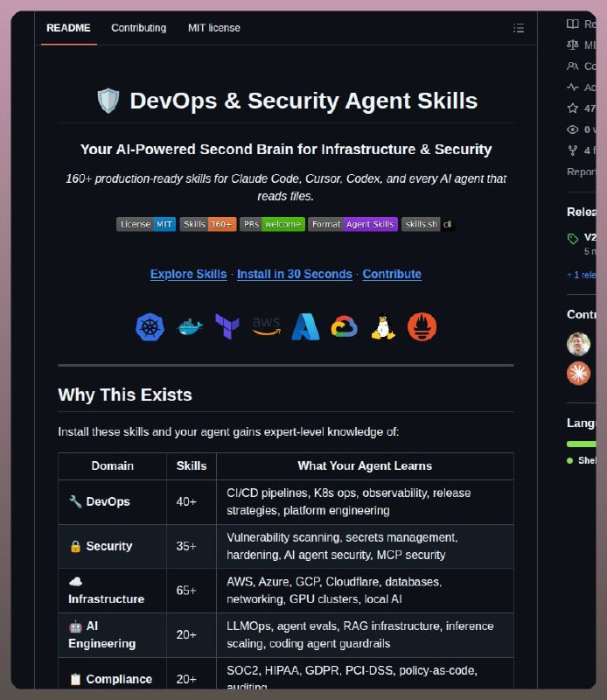
Task: Click the '35+' skills count cell
Action: point(192,546)
